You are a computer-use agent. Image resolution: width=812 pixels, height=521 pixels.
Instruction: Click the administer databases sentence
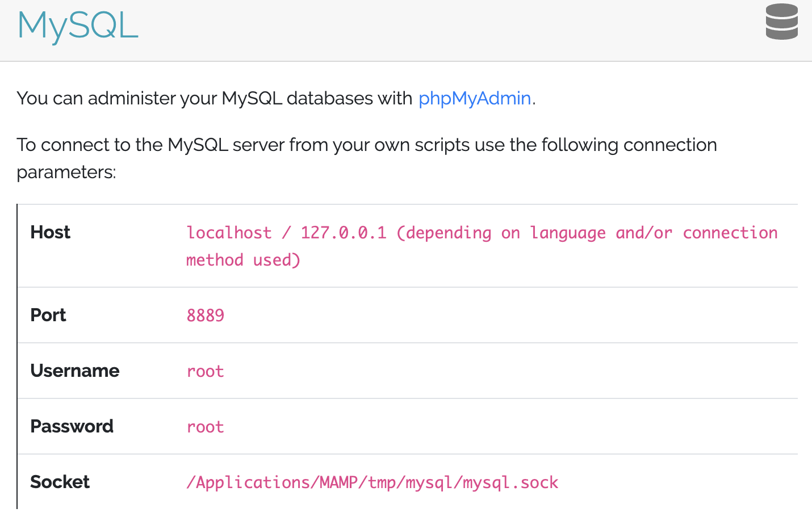[x=275, y=98]
